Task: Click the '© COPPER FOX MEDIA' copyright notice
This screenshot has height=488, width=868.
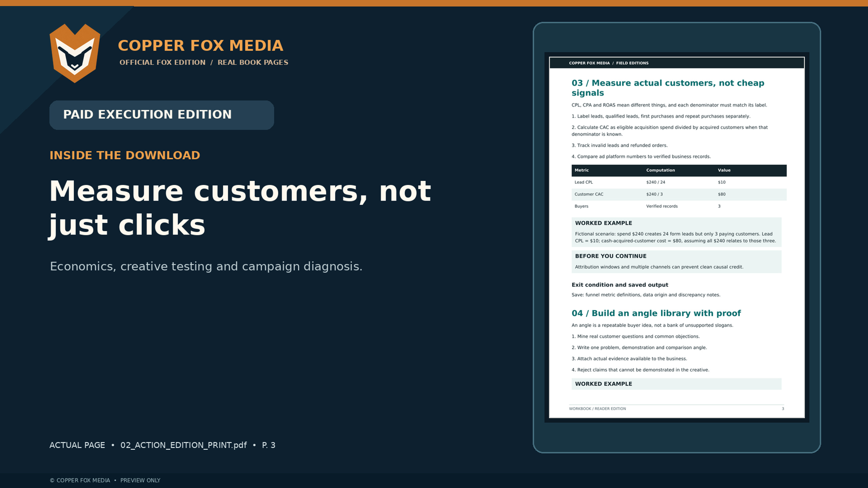Action: (x=80, y=481)
